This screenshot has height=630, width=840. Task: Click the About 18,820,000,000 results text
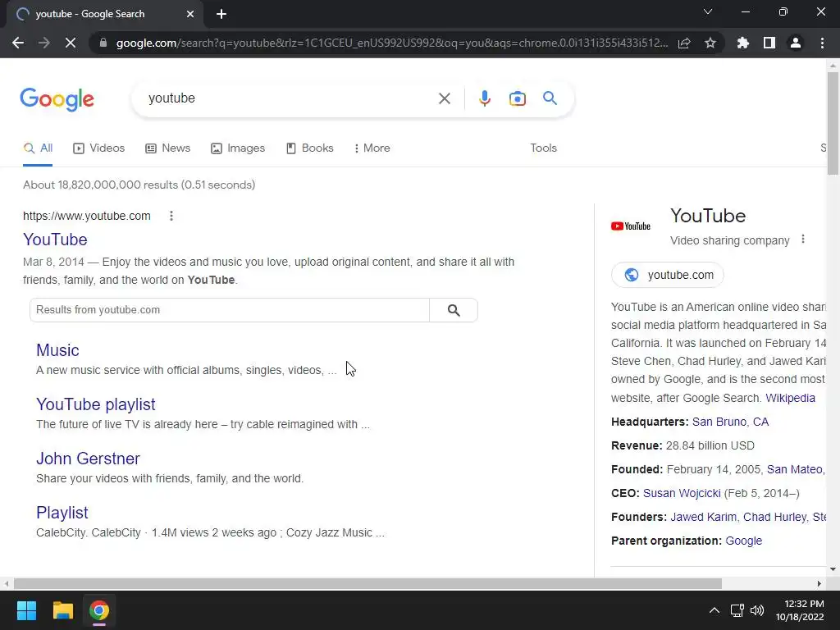139,185
